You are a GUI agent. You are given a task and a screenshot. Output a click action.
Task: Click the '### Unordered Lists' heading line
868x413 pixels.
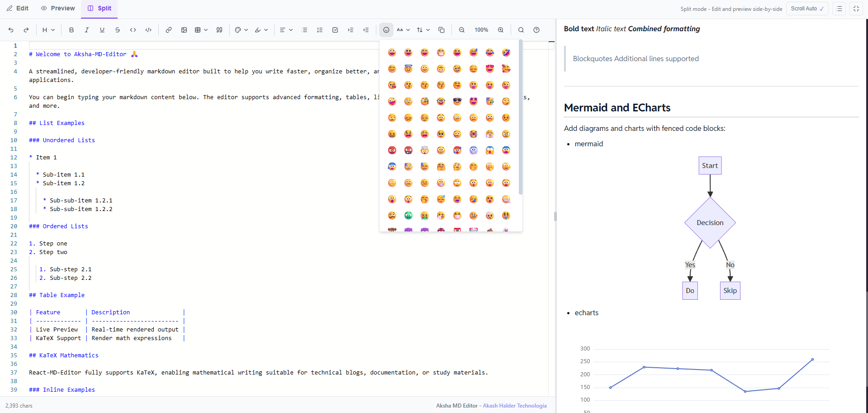[62, 140]
